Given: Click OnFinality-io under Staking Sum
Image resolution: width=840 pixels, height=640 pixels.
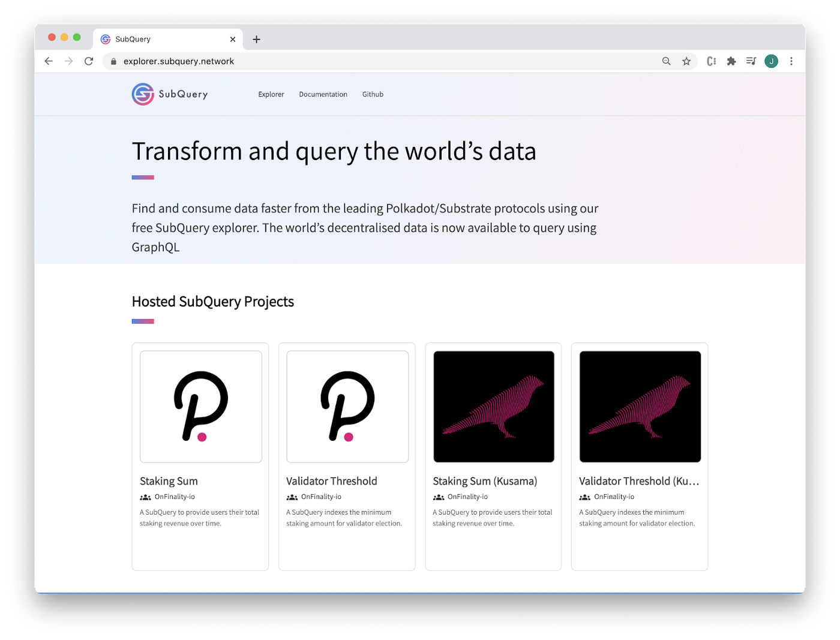Looking at the screenshot, I should [x=175, y=497].
